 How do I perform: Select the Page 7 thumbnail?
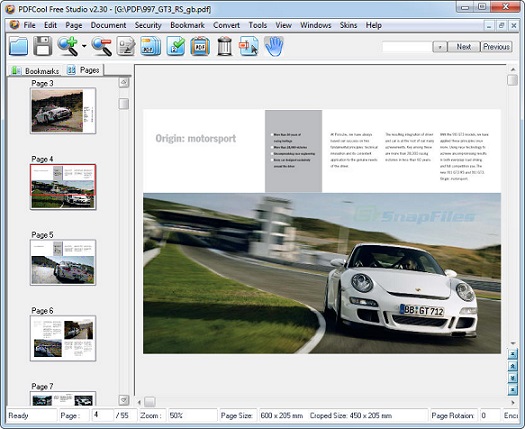coord(63,399)
